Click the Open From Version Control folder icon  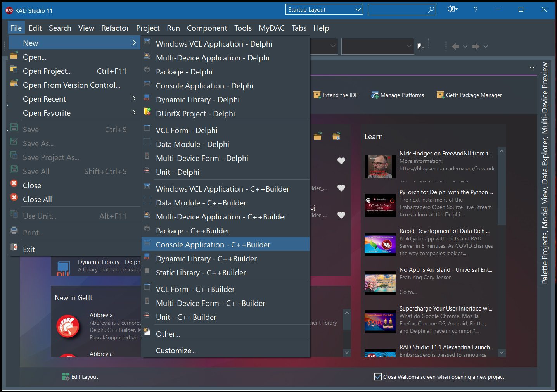click(14, 83)
